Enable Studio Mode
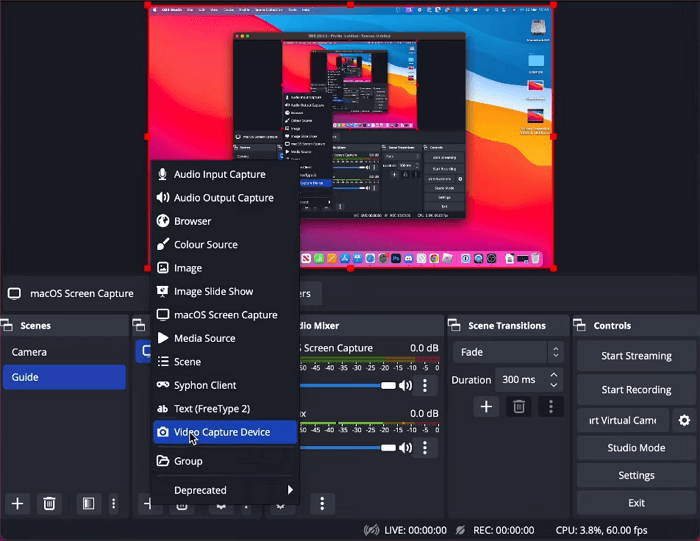This screenshot has width=700, height=541. (x=636, y=448)
